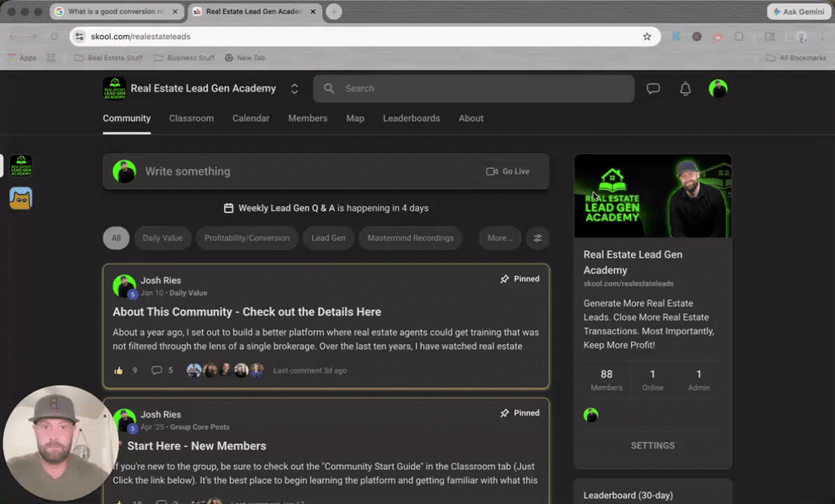
Task: Open the Leaderboards tab
Action: [411, 118]
